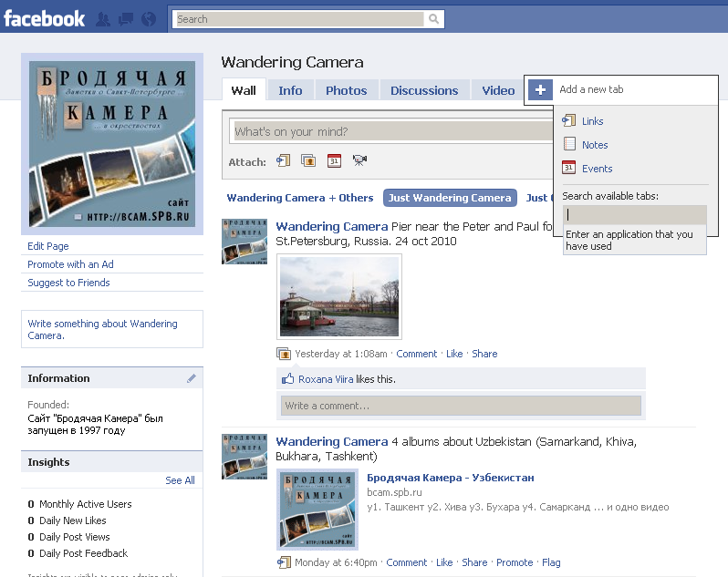728x577 pixels.
Task: Open messages icon in top bar
Action: click(x=126, y=19)
